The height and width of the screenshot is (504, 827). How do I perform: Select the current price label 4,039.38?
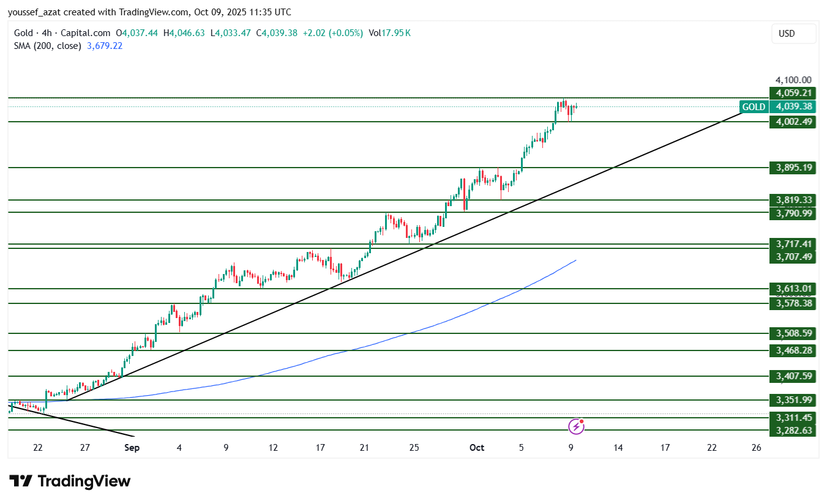coord(793,107)
